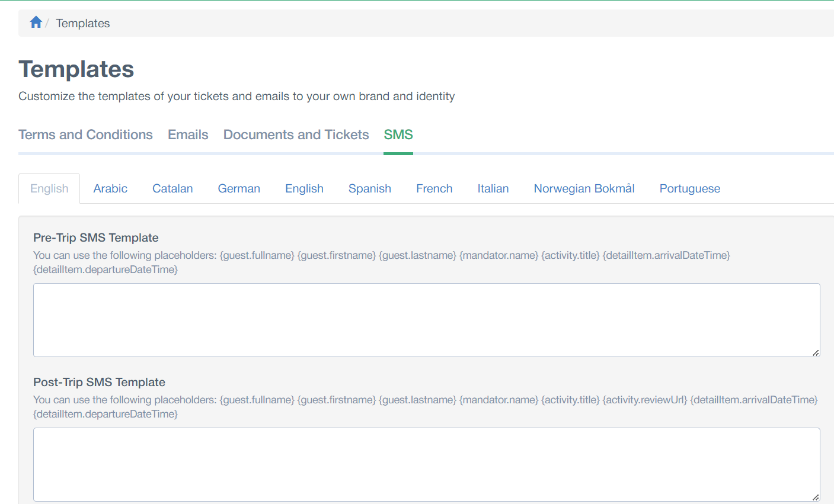Switch to the Catalan language tab
834x504 pixels.
172,188
